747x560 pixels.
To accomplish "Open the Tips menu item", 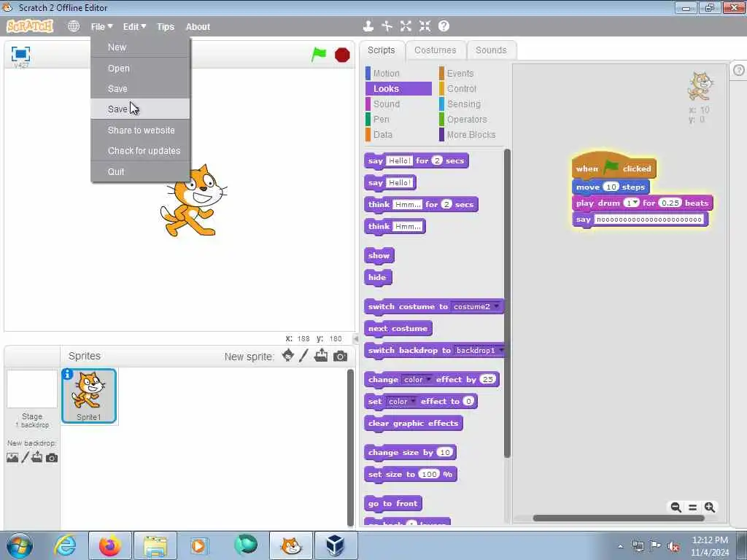I will 166,27.
